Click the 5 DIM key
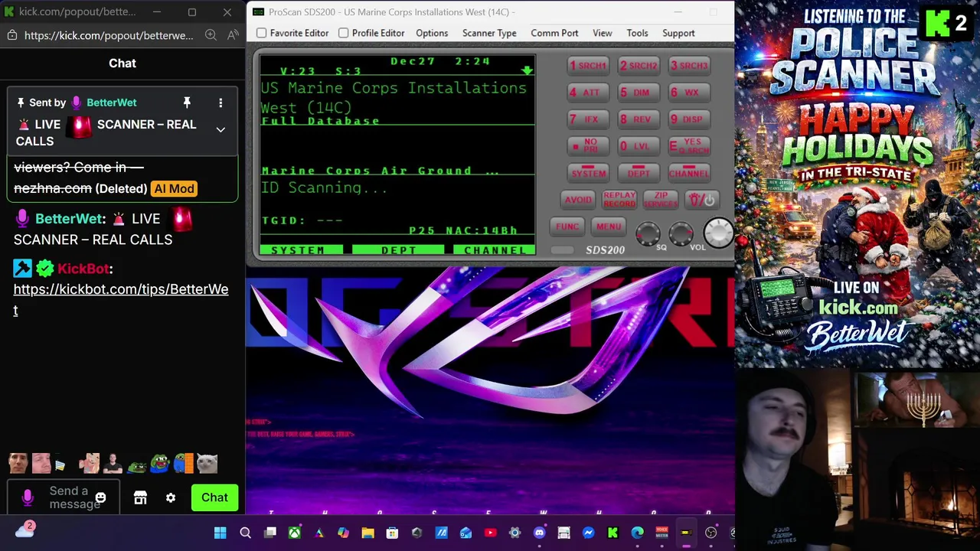 tap(639, 93)
